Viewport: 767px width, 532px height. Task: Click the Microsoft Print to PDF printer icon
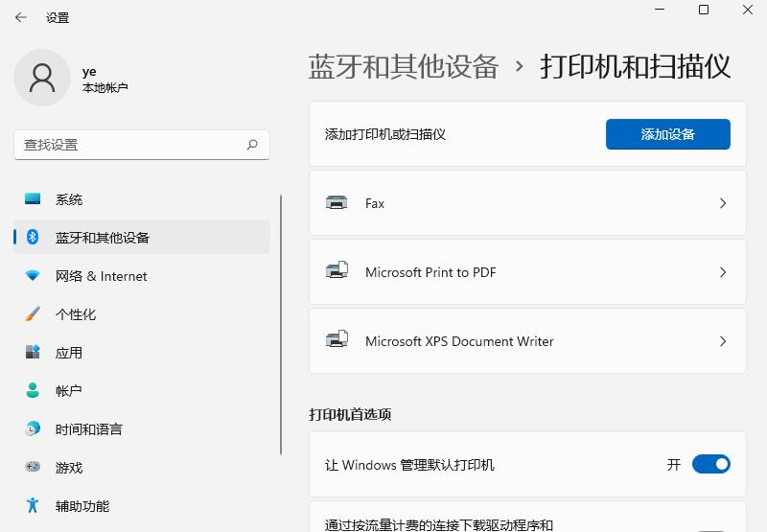click(337, 272)
